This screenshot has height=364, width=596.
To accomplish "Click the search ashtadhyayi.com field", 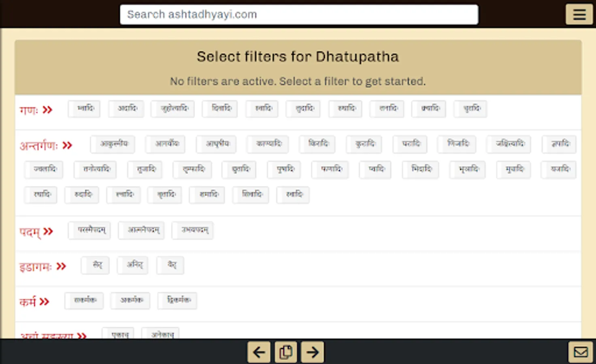I will [298, 15].
